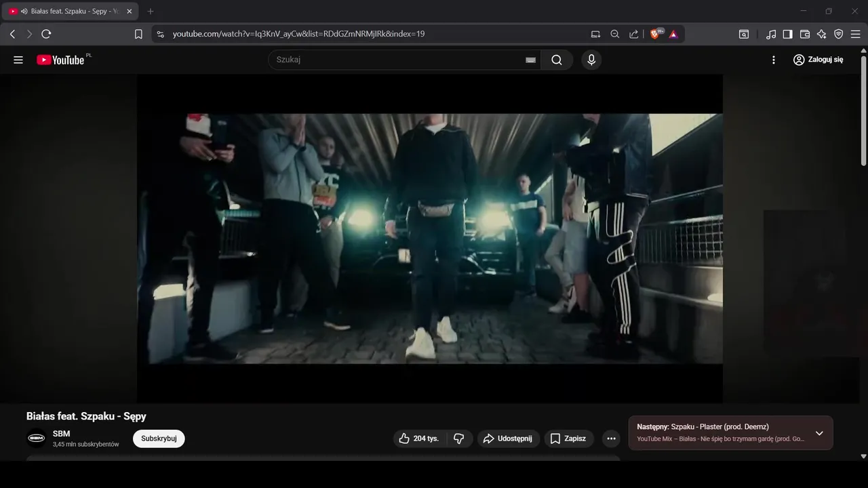Start voice search with the microphone
This screenshot has height=488, width=868.
coord(591,60)
